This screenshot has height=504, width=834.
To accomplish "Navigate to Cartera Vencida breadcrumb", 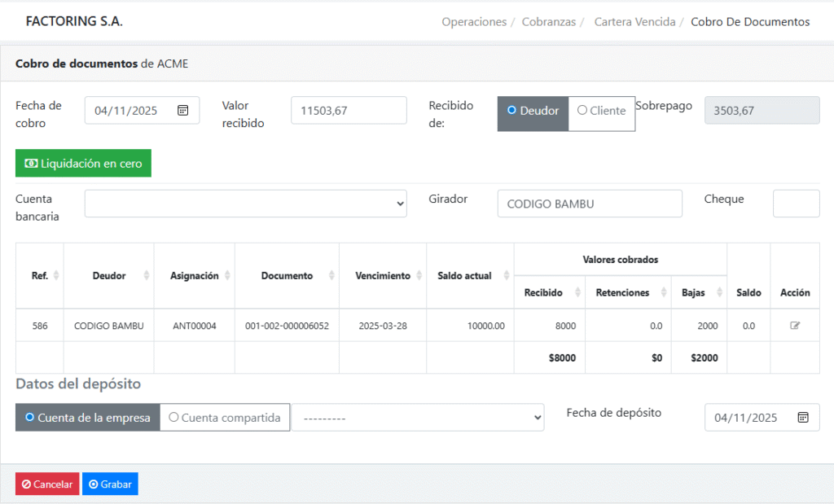I will [x=634, y=22].
